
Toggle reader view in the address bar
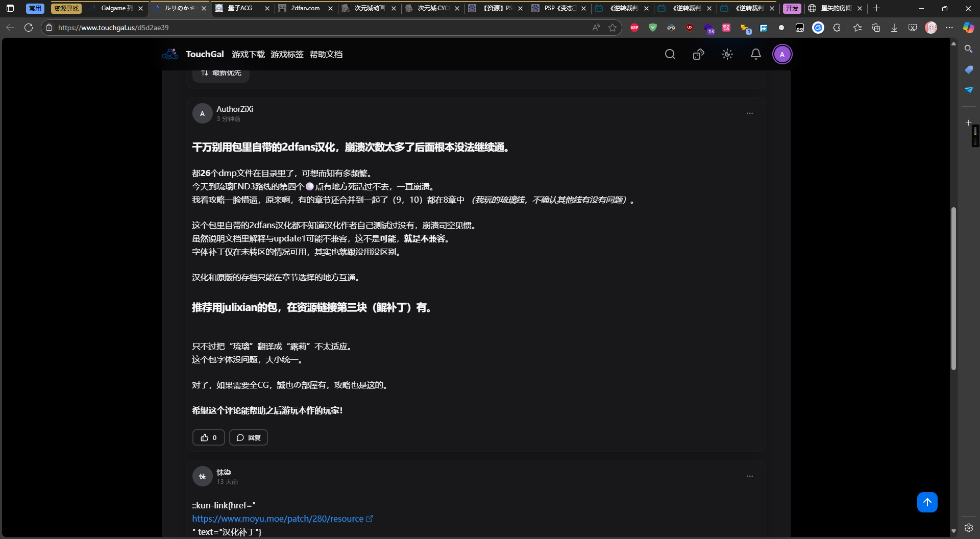[596, 28]
